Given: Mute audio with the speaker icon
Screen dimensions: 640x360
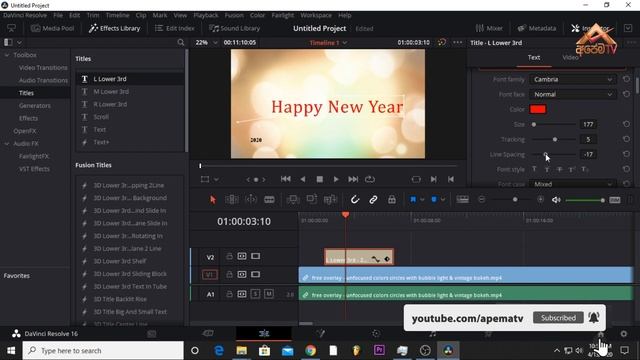Looking at the screenshot, I should point(556,200).
